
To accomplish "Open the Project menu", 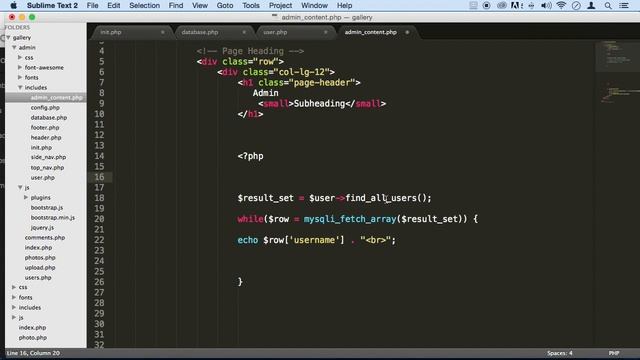I will [280, 5].
